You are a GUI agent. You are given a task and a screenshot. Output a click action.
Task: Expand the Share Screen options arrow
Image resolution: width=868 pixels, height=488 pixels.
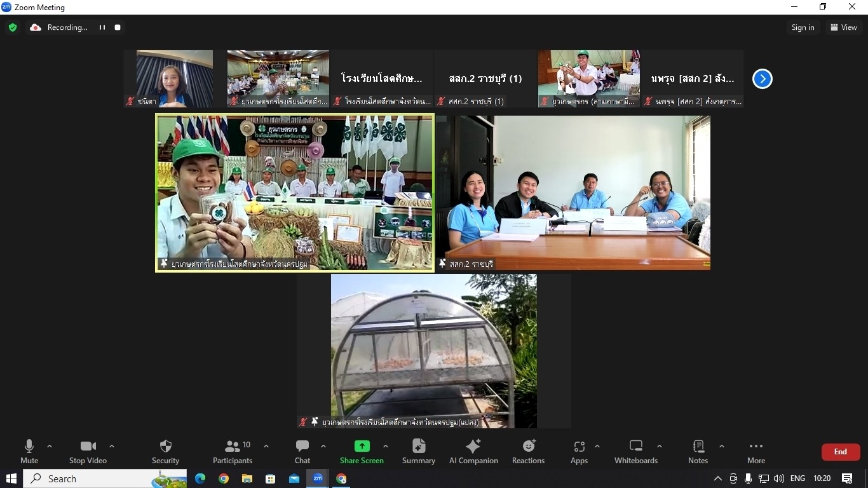click(x=386, y=446)
